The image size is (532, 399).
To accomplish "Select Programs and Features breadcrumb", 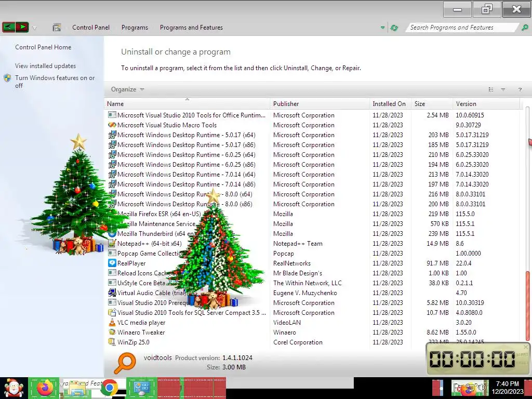I will coord(191,28).
